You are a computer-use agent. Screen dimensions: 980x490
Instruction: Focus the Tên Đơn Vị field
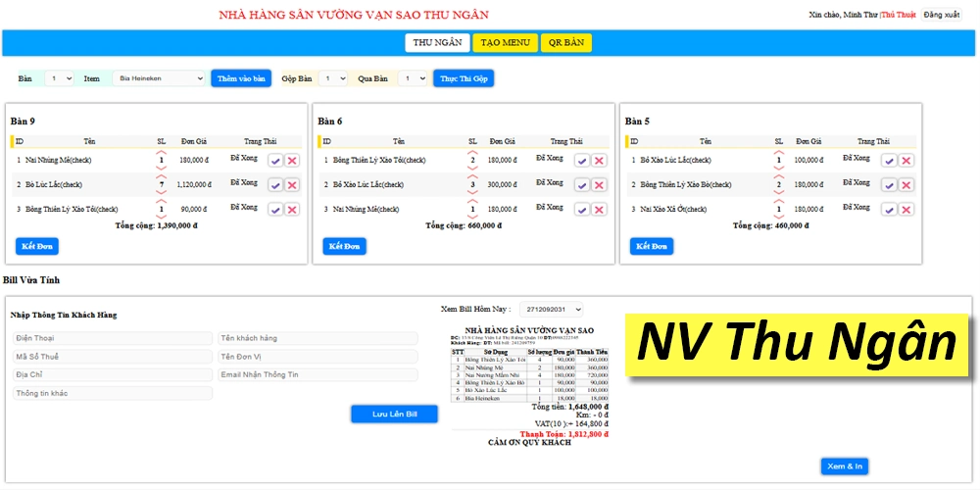coord(318,357)
